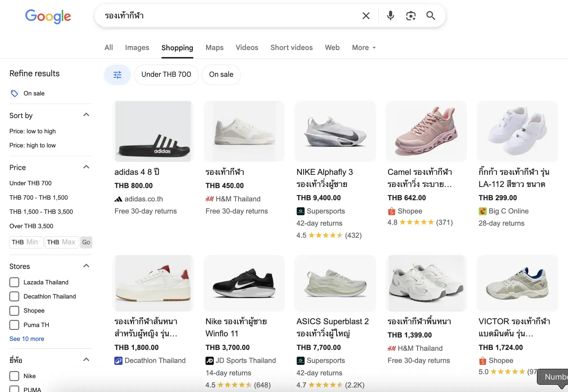Apply the Under THB 700 filter chip
Viewport: 568px width, 392px height.
coord(166,75)
